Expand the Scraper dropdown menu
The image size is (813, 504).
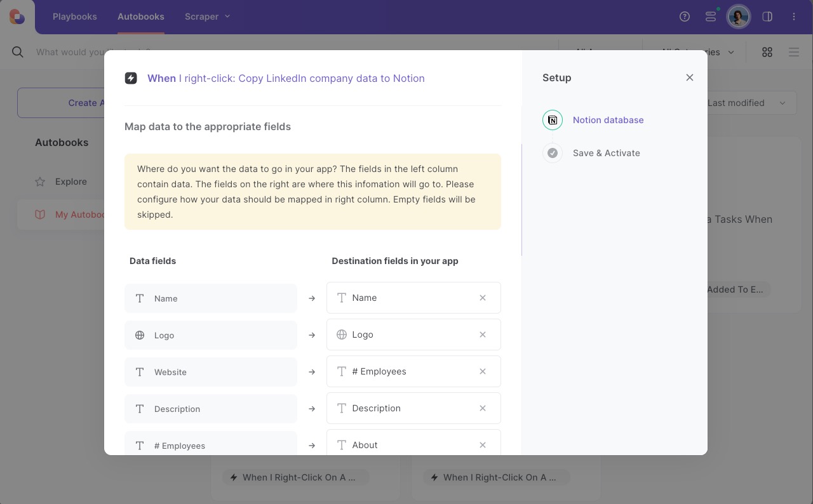point(207,17)
